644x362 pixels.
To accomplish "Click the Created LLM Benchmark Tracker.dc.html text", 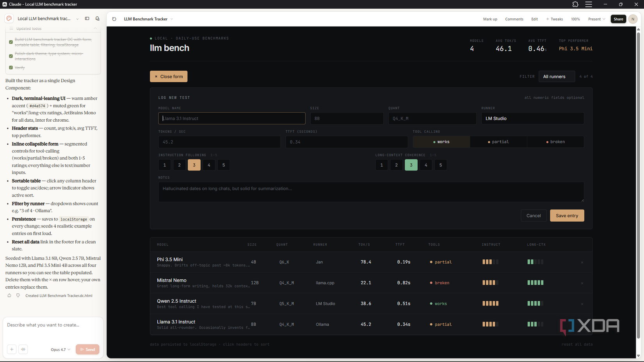I will click(59, 296).
